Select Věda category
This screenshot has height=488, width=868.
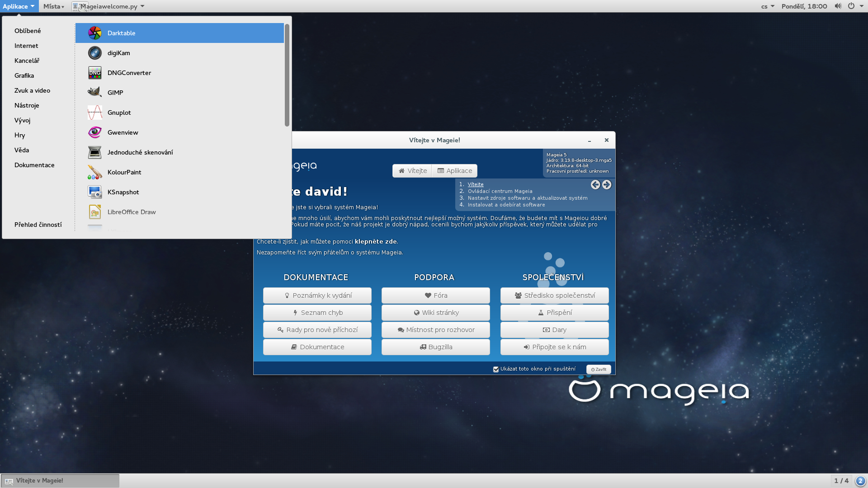(x=21, y=150)
